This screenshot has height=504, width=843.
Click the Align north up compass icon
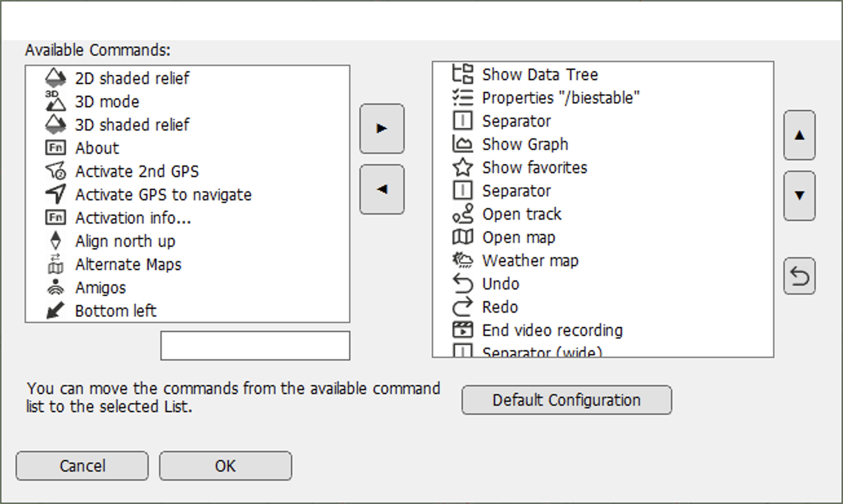pyautogui.click(x=56, y=241)
